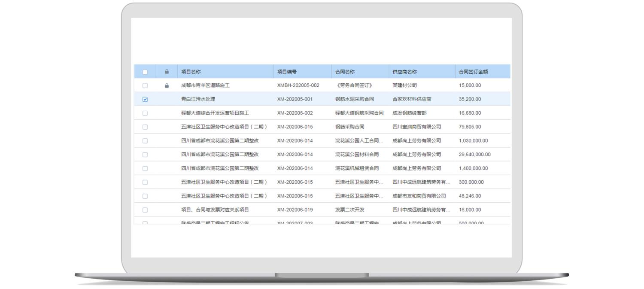Click the 浣花溪机械租赁合同 contract name

pyautogui.click(x=357, y=168)
